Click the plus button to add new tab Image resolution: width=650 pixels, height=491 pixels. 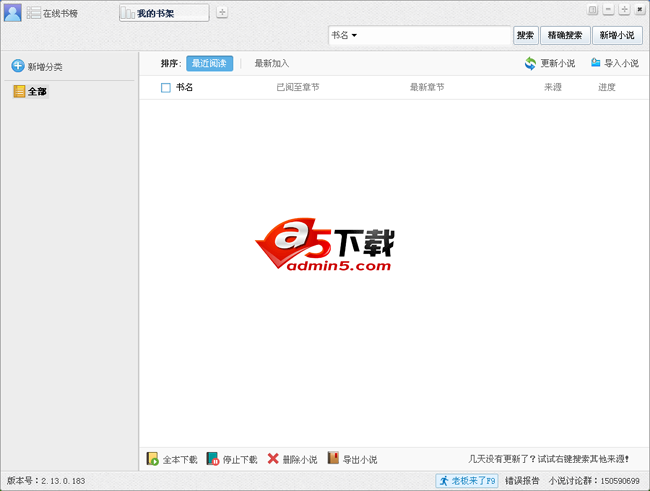point(222,12)
